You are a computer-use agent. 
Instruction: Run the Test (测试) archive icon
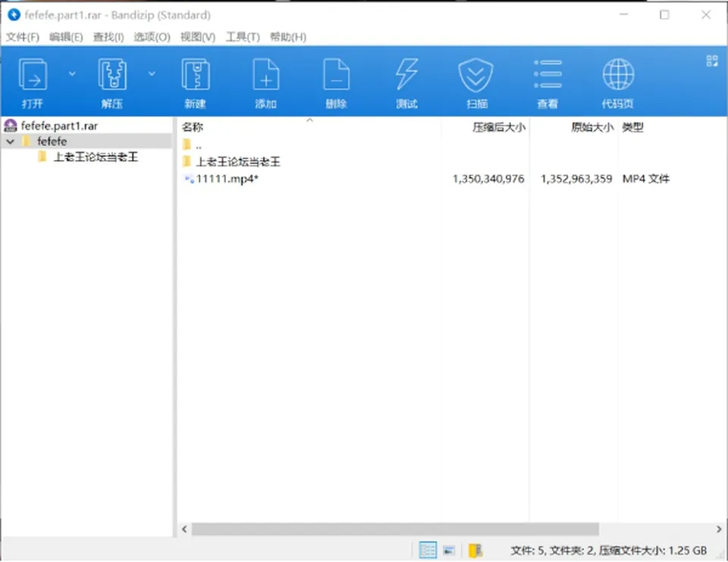[406, 75]
